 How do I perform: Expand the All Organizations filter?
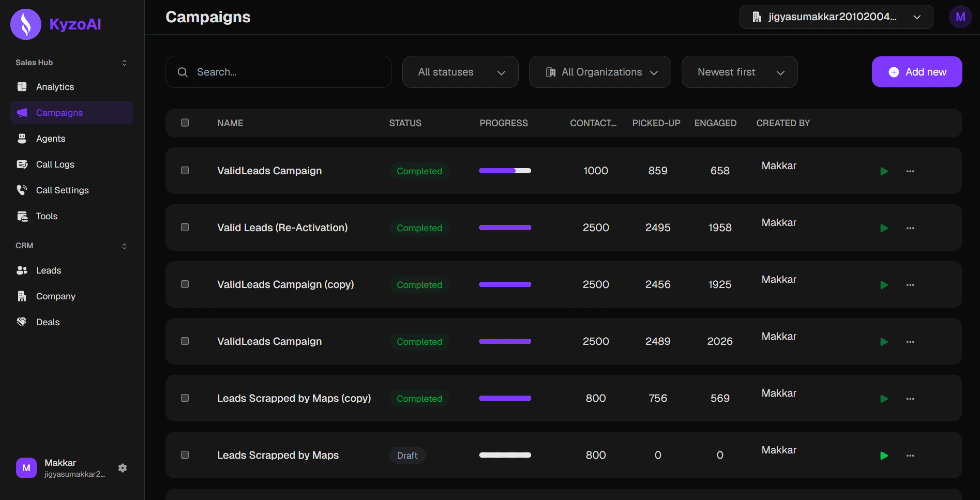point(600,72)
